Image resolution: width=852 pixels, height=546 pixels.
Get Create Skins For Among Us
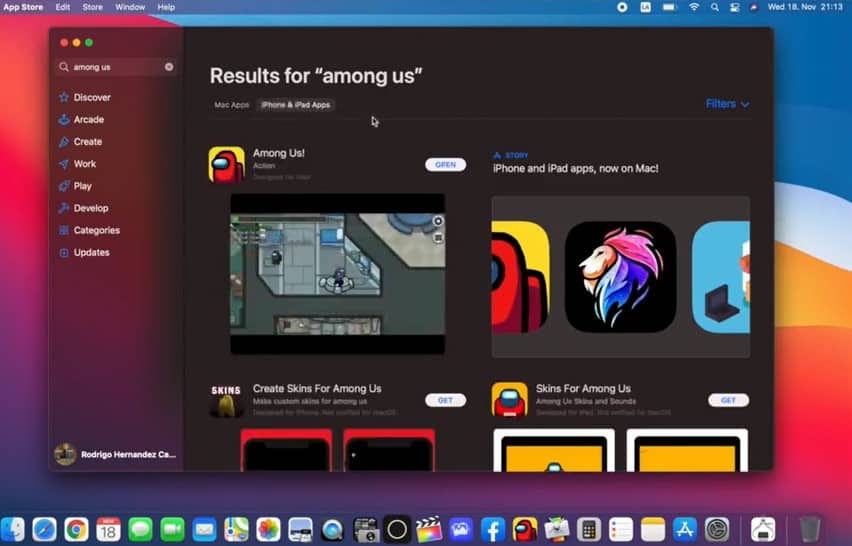point(445,400)
